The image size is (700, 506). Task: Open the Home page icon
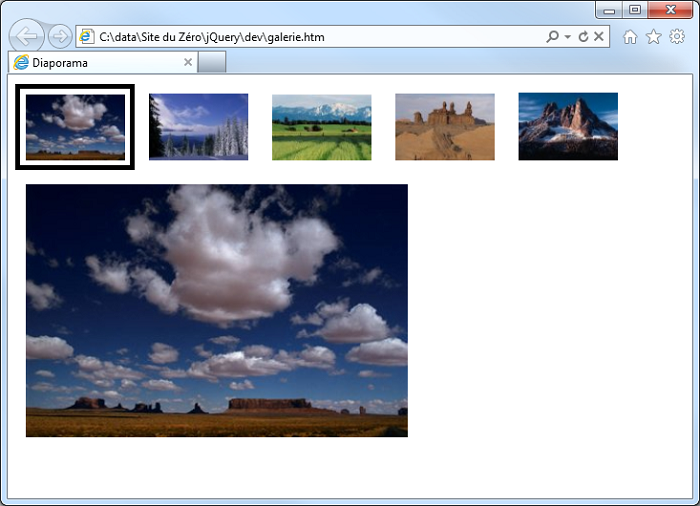click(630, 37)
